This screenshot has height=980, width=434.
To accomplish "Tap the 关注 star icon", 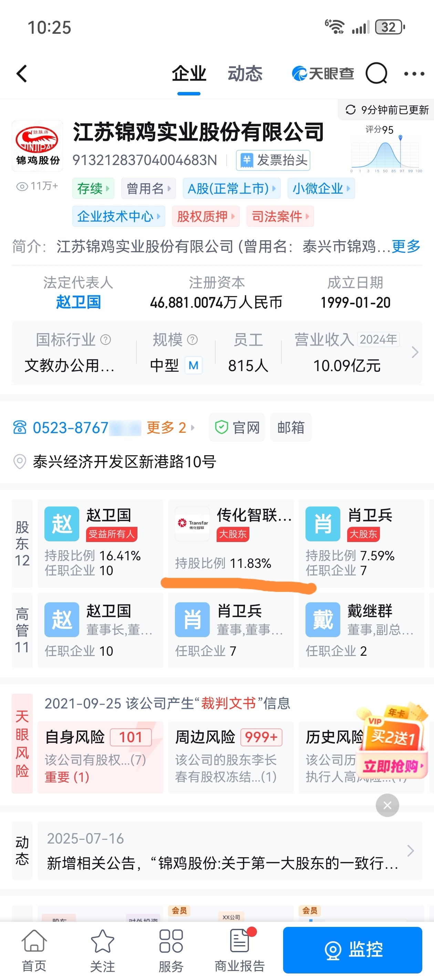I will (103, 940).
